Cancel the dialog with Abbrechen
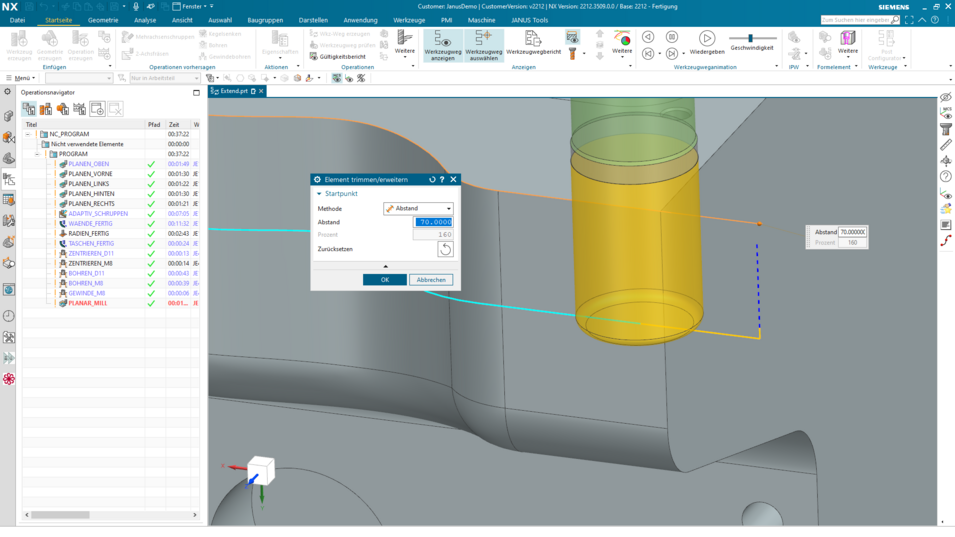This screenshot has width=955, height=537. (x=431, y=279)
